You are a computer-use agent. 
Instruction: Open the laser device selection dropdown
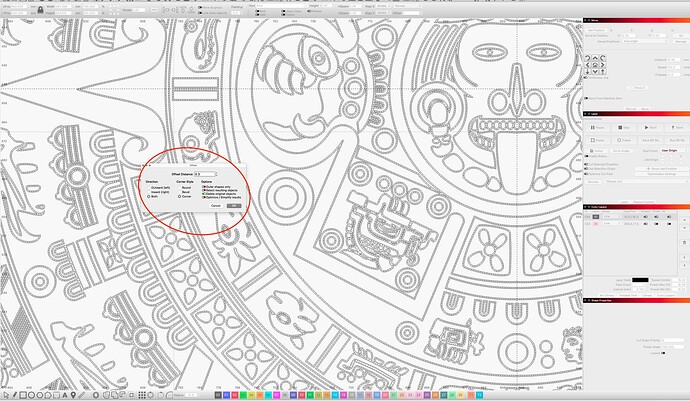(x=645, y=181)
